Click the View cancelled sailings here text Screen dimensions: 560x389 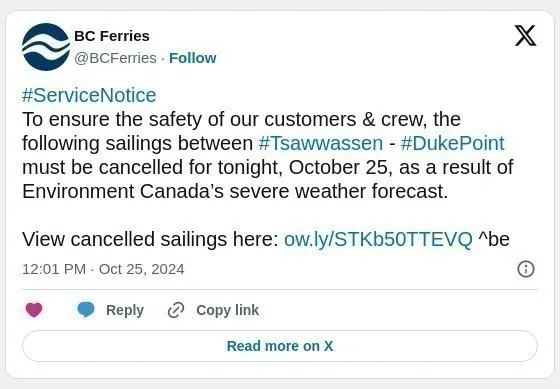(x=150, y=239)
